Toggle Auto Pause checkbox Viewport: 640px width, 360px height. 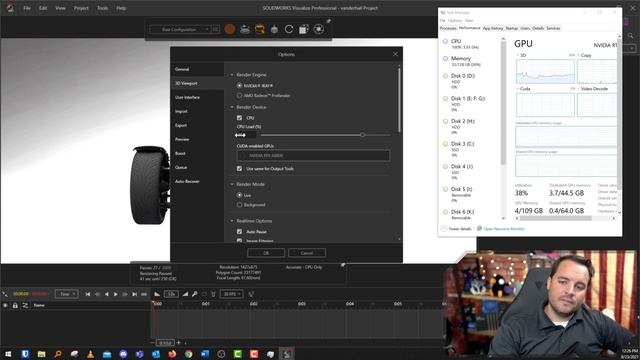pos(240,231)
